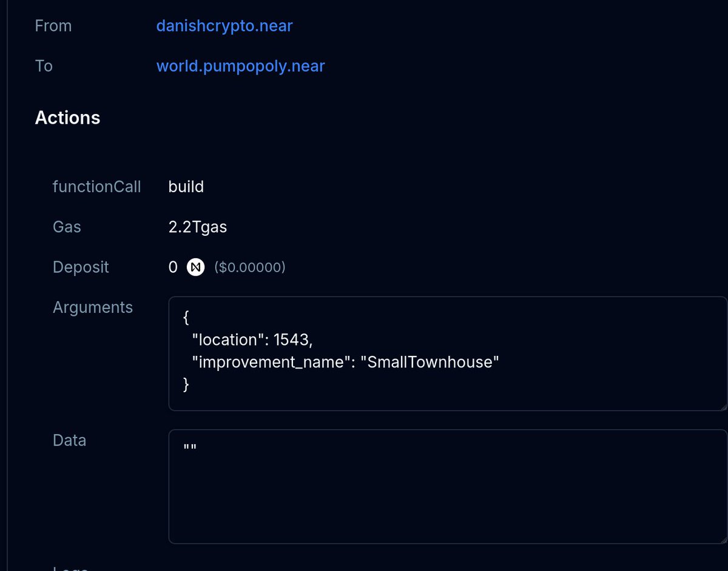
Task: Click inside the Data output box
Action: click(x=448, y=486)
